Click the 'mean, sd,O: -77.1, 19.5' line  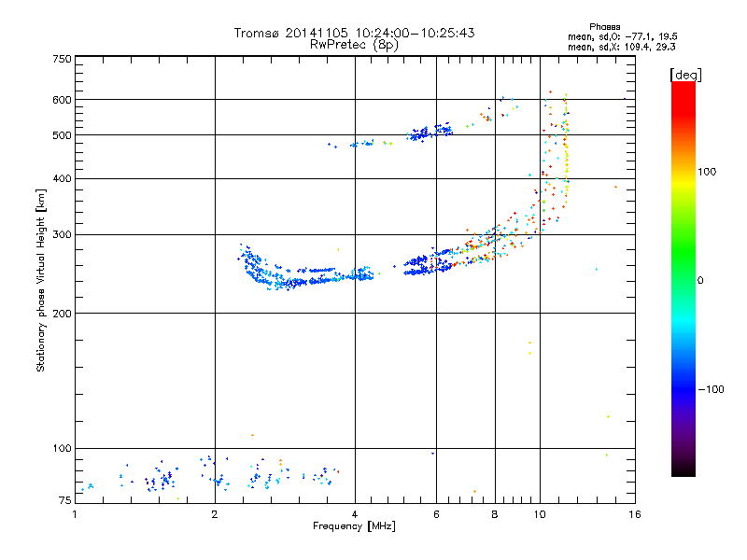point(622,36)
